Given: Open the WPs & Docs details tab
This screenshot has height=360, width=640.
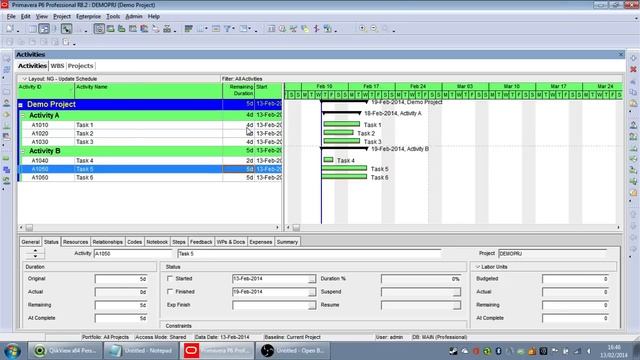Looking at the screenshot, I should pyautogui.click(x=231, y=242).
